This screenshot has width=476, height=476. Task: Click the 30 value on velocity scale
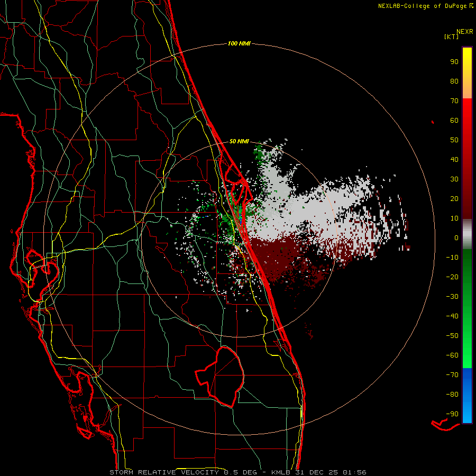click(454, 179)
